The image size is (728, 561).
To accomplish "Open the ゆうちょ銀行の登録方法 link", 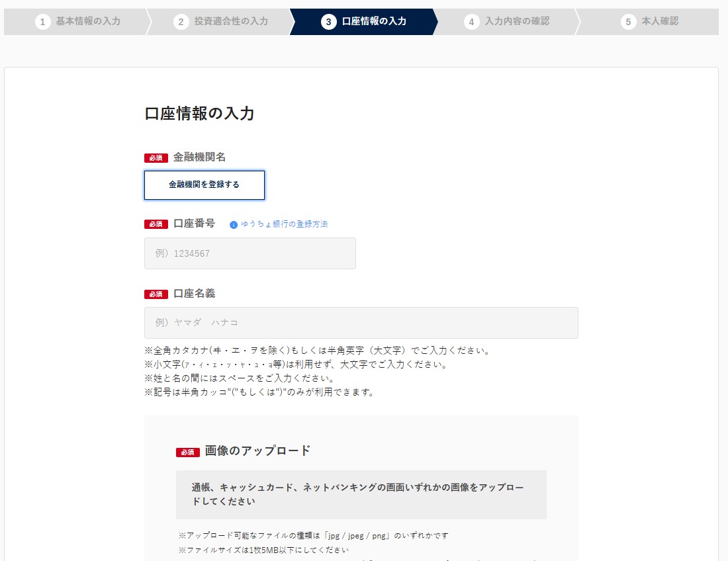I will [x=284, y=224].
